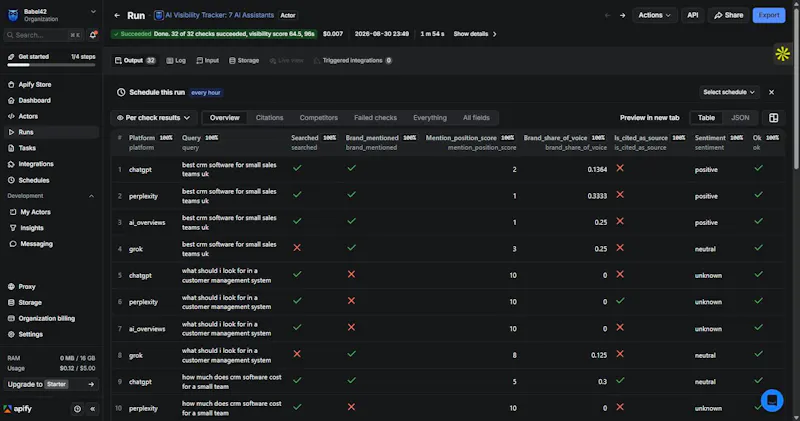
Task: Open My Actors in sidebar
Action: 50,212
